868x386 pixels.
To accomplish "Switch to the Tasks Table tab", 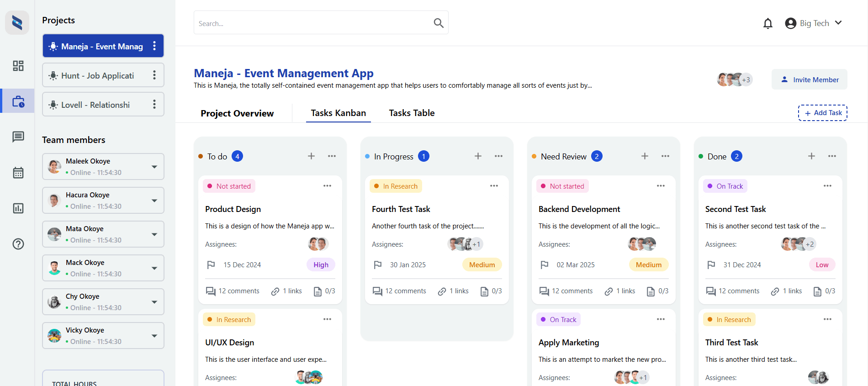I will [x=412, y=113].
